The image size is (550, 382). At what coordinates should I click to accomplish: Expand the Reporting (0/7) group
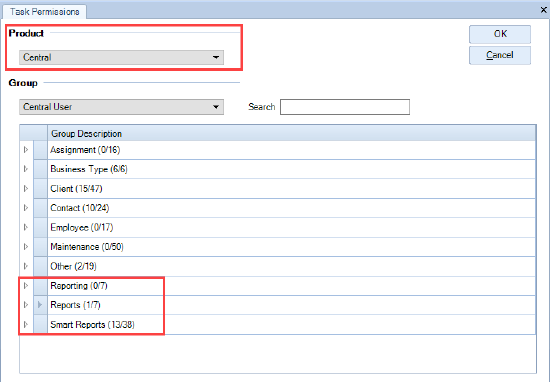(26, 286)
